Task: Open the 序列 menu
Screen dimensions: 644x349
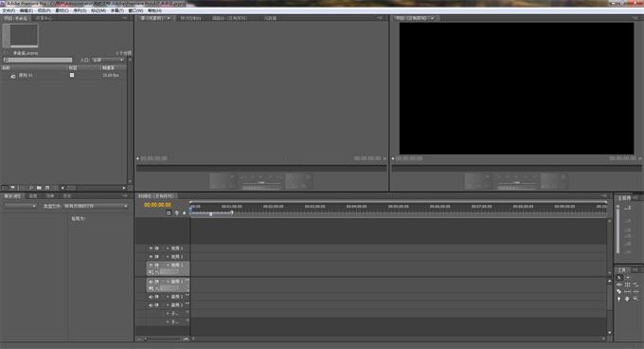Action: [80, 10]
